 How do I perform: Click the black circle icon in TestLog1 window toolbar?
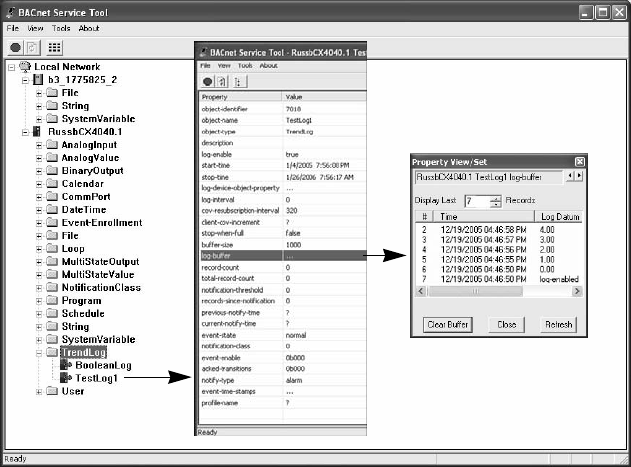pos(207,82)
